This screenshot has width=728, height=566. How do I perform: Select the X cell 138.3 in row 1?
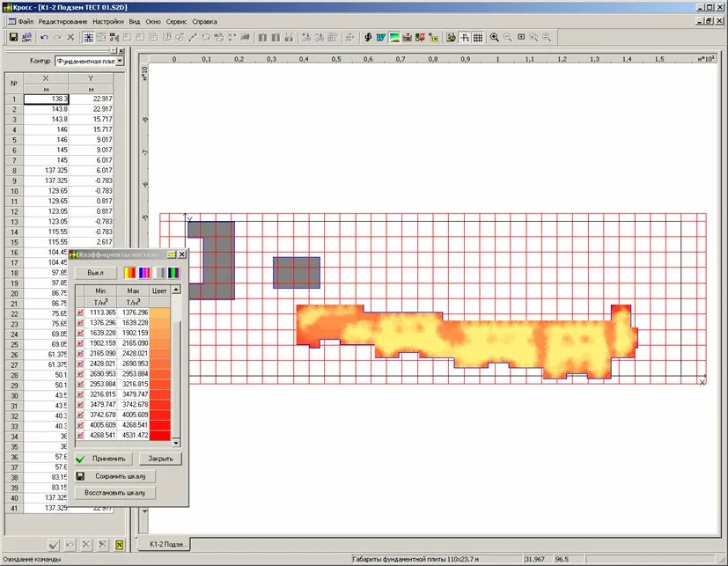click(46, 99)
